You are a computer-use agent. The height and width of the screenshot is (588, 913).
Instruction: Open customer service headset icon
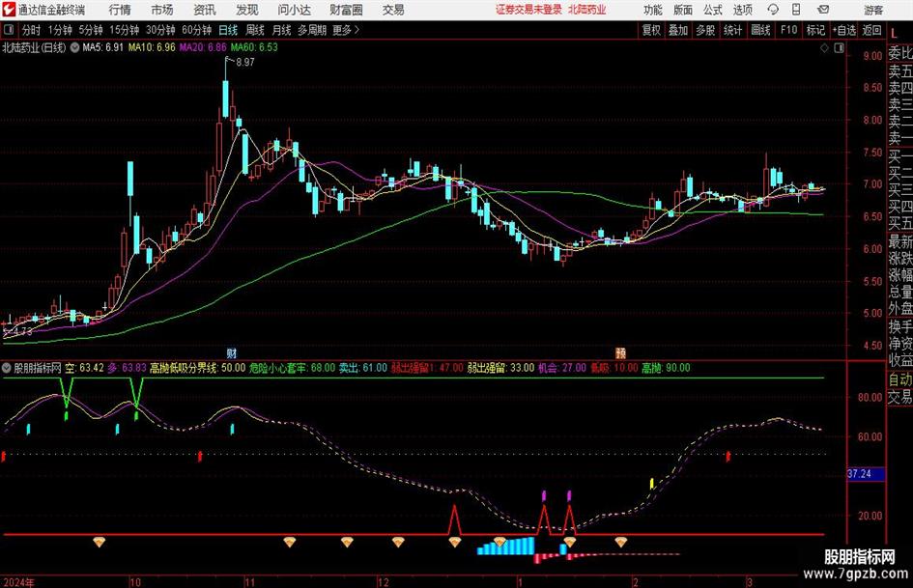tap(773, 10)
